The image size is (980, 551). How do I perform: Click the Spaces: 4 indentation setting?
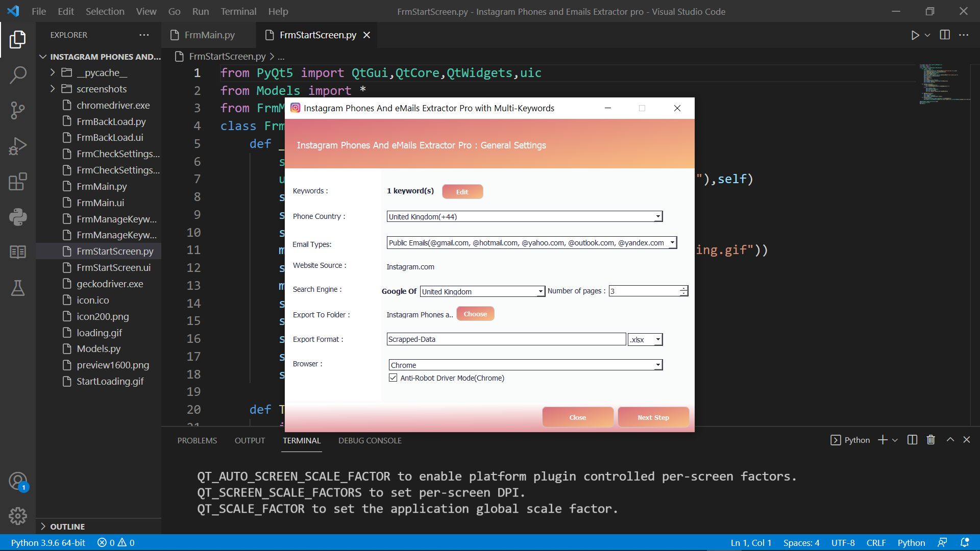click(x=801, y=542)
